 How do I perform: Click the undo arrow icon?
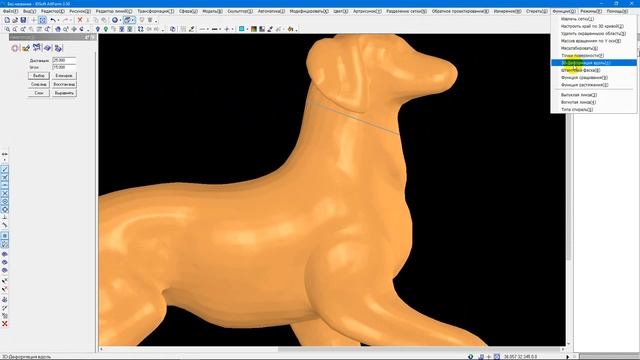53,20
